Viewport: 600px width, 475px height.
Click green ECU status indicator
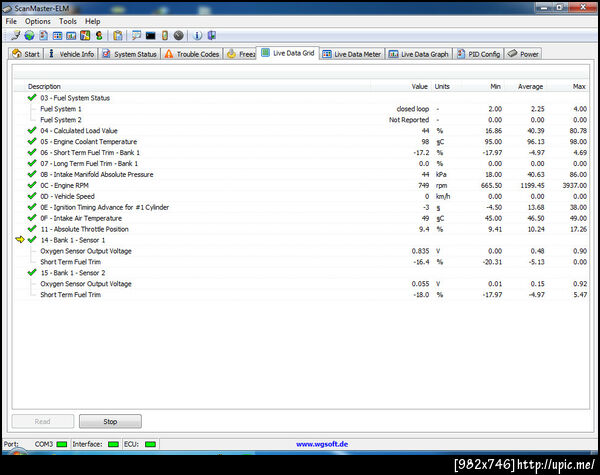pyautogui.click(x=150, y=444)
